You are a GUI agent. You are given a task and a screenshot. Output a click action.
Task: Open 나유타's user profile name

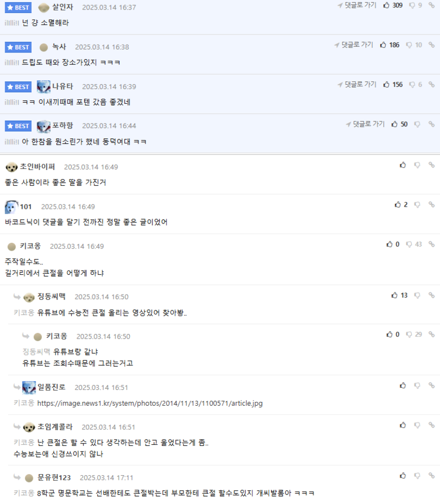[63, 86]
